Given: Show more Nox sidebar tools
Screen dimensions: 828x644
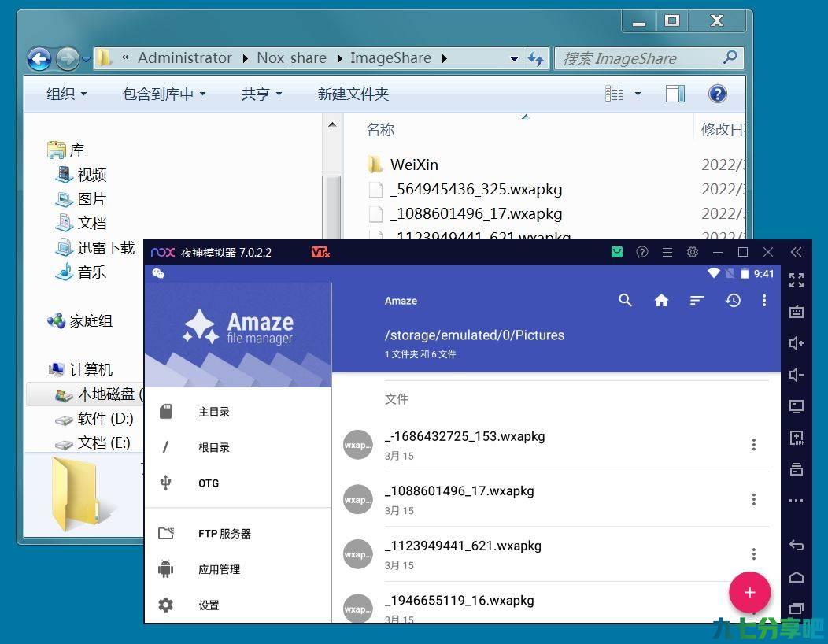Looking at the screenshot, I should point(797,500).
